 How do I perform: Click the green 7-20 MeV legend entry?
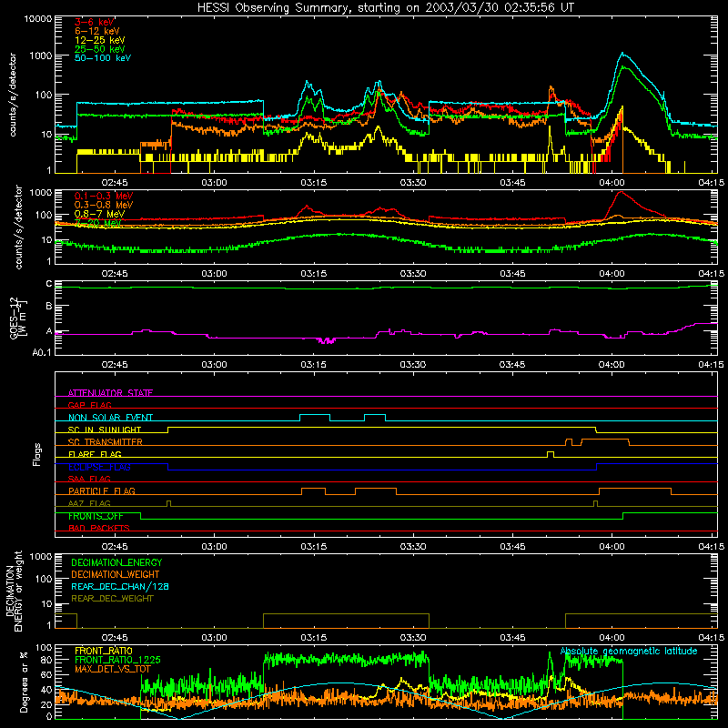pyautogui.click(x=98, y=223)
